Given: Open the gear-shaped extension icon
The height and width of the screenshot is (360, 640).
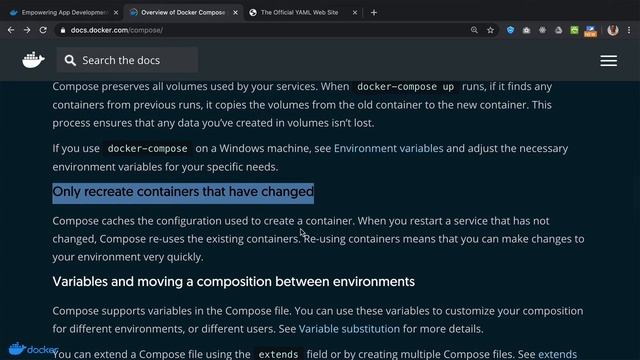Looking at the screenshot, I should tap(542, 30).
